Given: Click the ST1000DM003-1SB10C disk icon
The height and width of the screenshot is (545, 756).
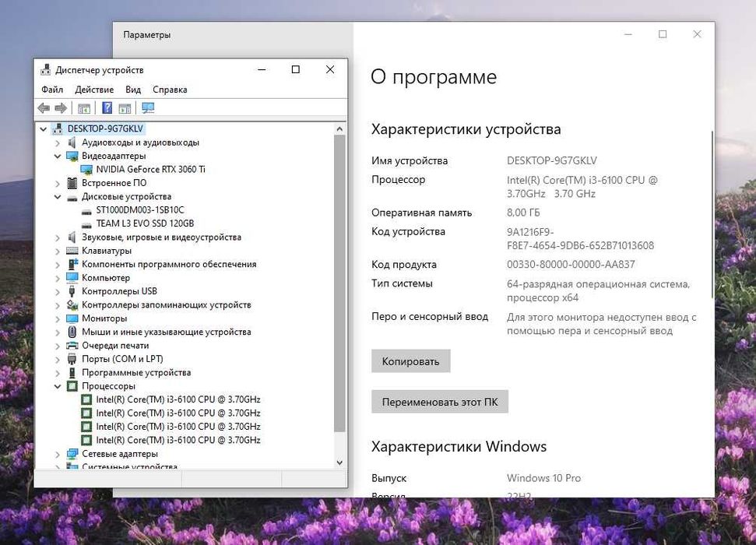Looking at the screenshot, I should coord(86,211).
